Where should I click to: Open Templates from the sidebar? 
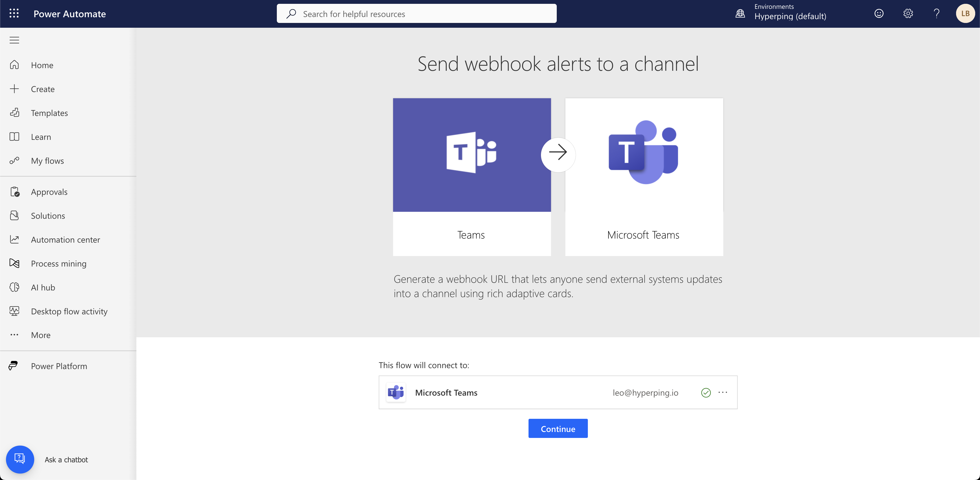point(49,113)
